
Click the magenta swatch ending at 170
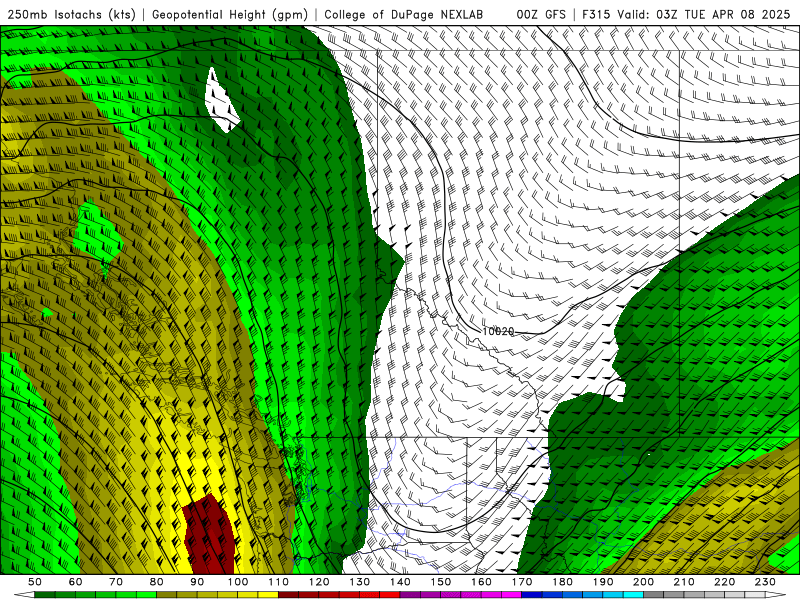(512, 595)
